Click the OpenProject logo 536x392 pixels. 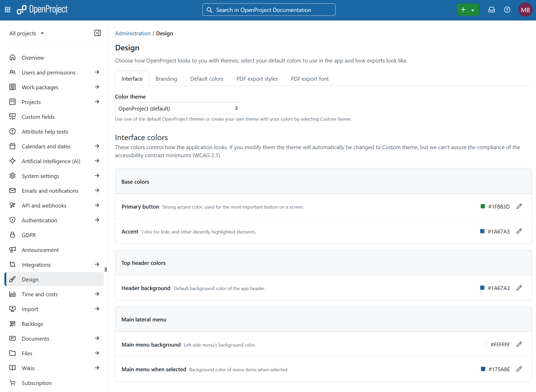point(42,10)
